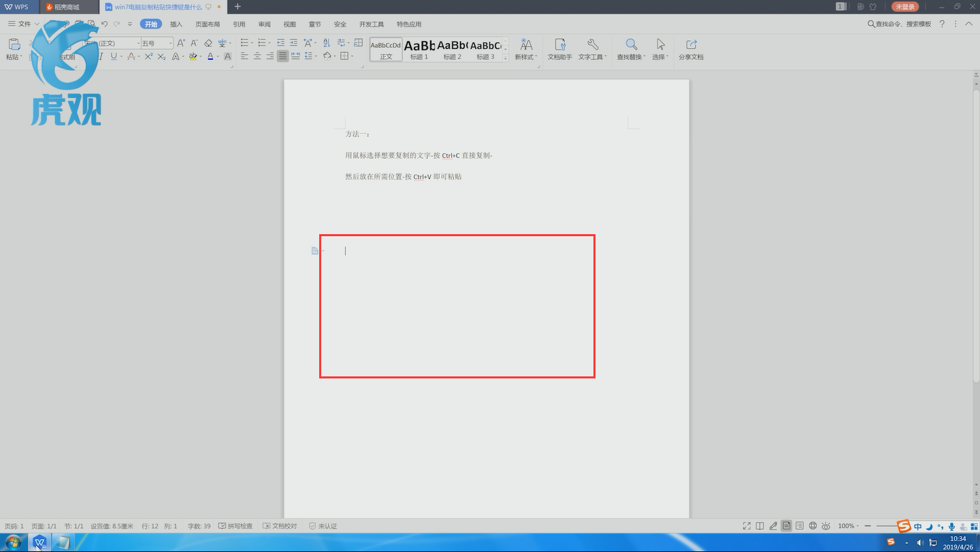The image size is (980, 552).
Task: Open the 100% zoom level menu
Action: [849, 526]
